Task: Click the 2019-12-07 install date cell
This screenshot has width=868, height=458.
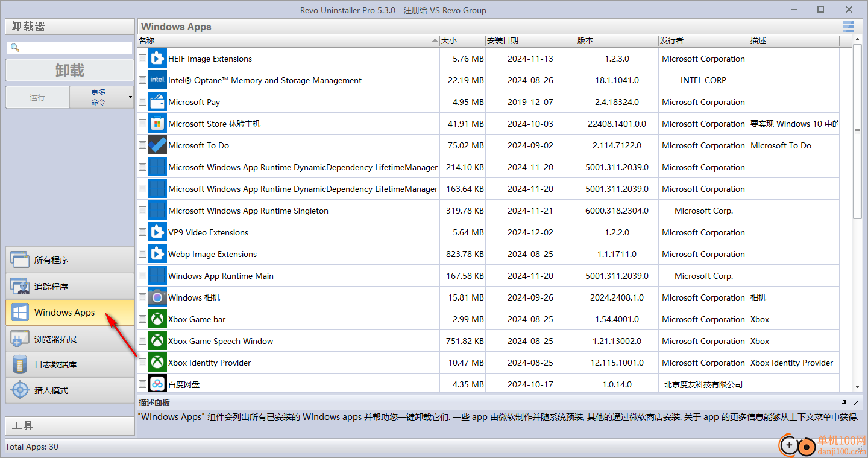Action: (x=530, y=102)
